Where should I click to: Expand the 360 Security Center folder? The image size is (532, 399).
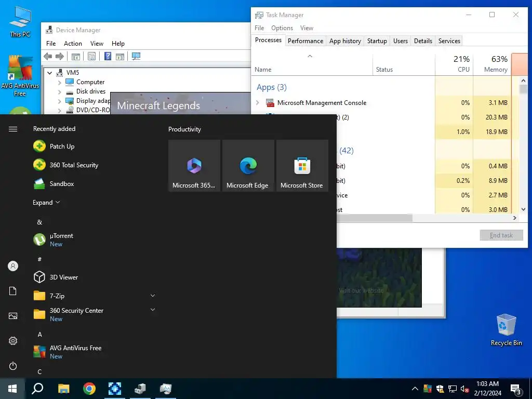coord(153,310)
